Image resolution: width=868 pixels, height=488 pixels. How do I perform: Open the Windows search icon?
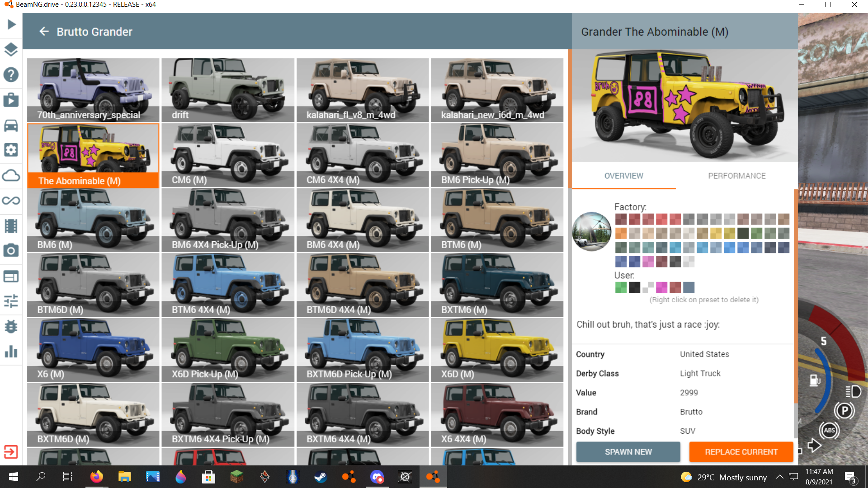point(41,477)
